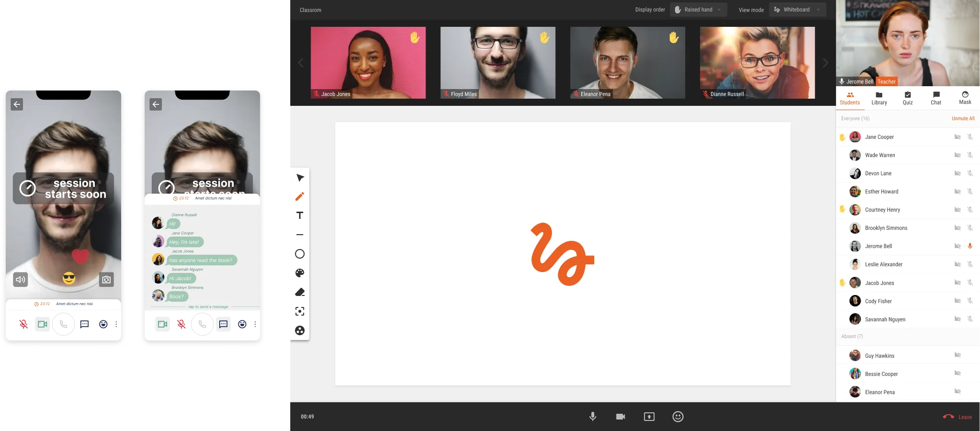This screenshot has width=980, height=431.
Task: Click the focus frame tool in the whiteboard toolbar
Action: pyautogui.click(x=300, y=311)
